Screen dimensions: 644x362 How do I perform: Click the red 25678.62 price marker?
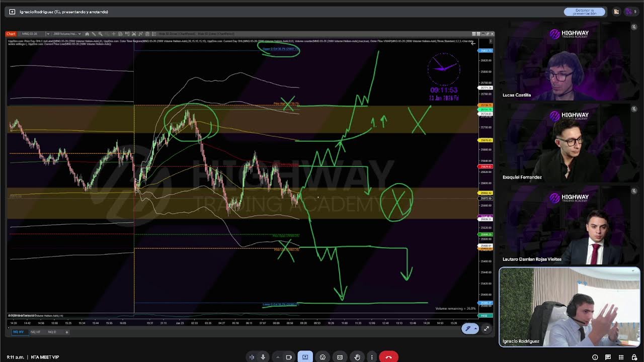[486, 166]
